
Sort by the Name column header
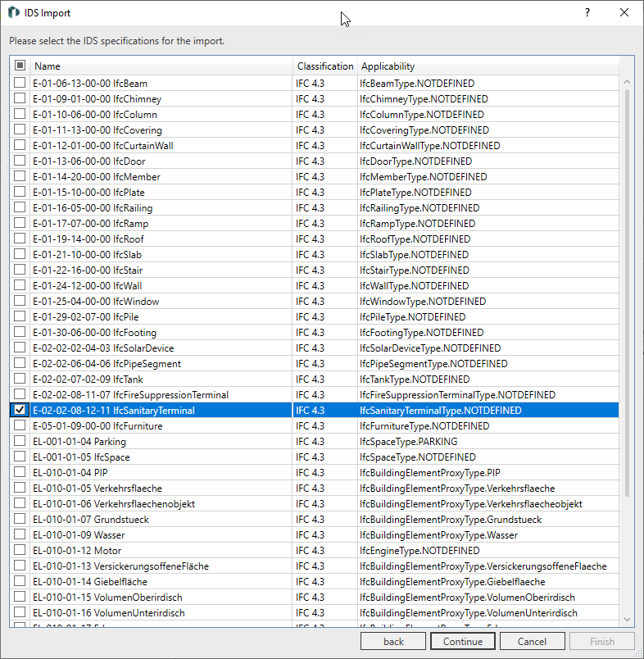pos(161,66)
